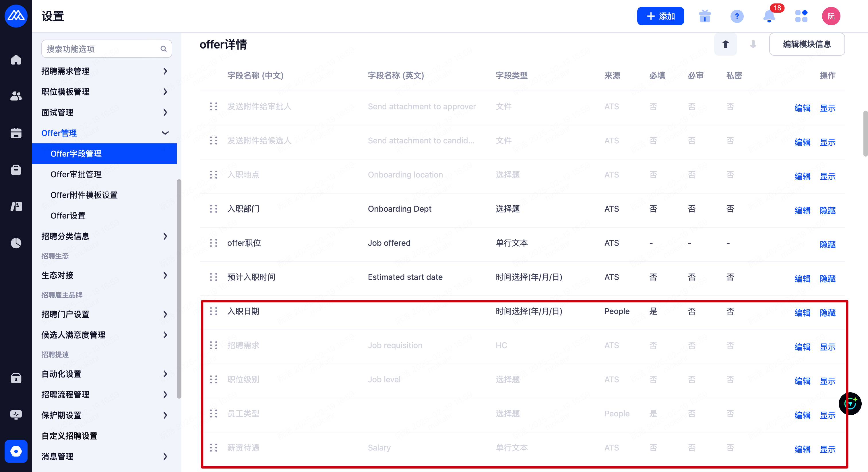Select Offer附件模板设置 menu item
The width and height of the screenshot is (868, 472).
[84, 195]
